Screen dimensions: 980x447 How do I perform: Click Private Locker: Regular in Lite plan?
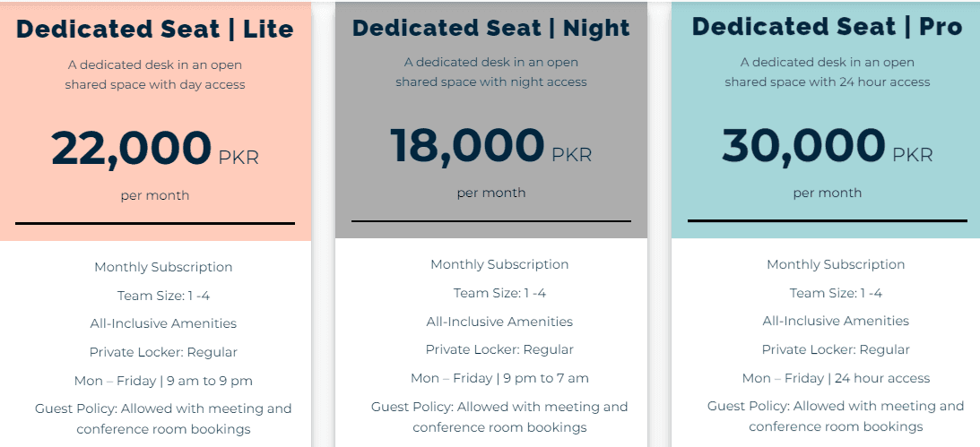(163, 352)
